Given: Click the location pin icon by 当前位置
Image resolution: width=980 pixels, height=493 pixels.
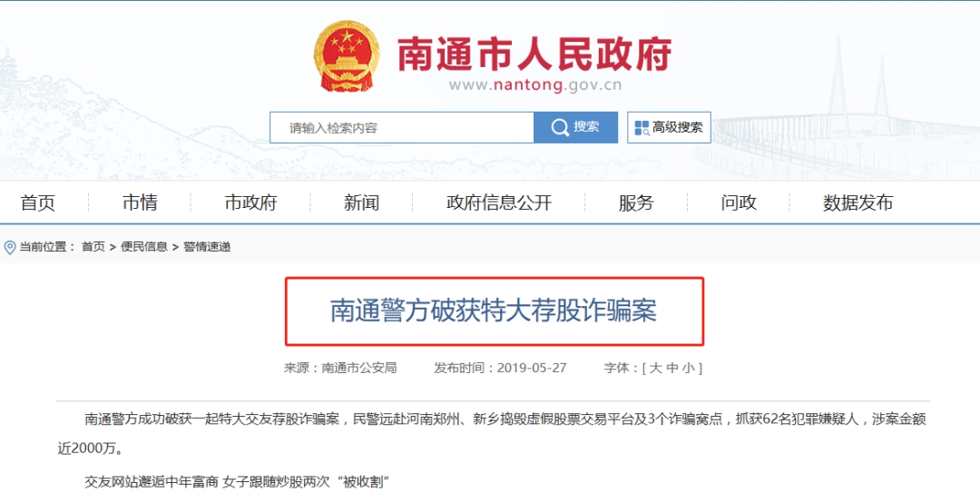Looking at the screenshot, I should point(10,247).
